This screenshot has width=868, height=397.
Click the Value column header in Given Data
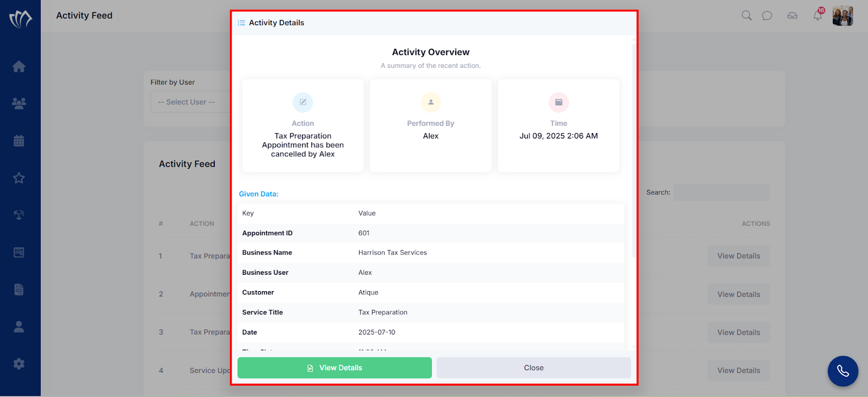click(367, 213)
